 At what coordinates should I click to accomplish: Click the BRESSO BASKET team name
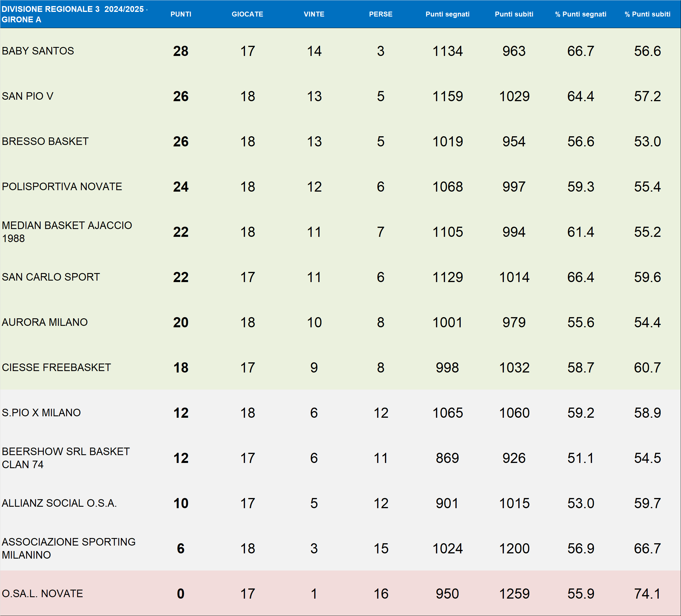[45, 141]
